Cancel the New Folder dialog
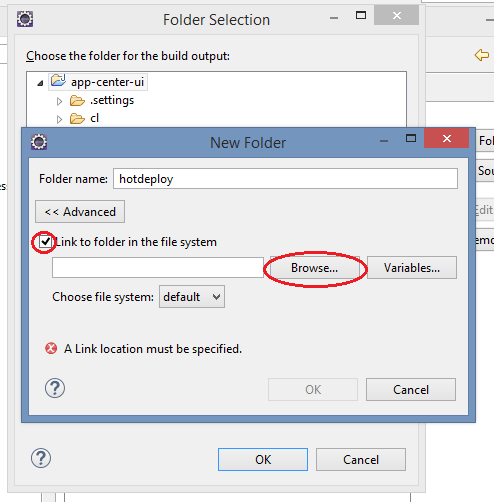Screen dimensions: 494x502 point(411,389)
